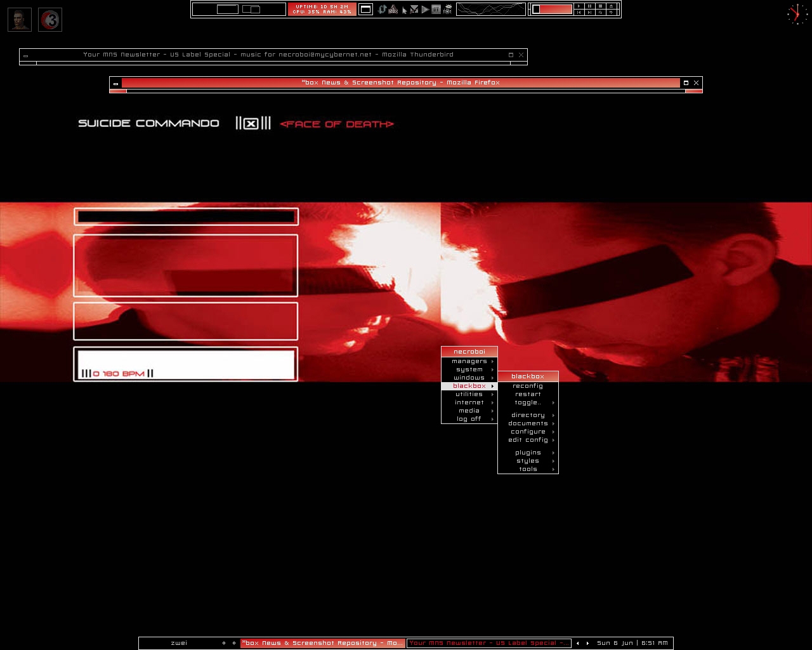812x650 pixels.
Task: Expand the configure submenu entry
Action: [528, 432]
